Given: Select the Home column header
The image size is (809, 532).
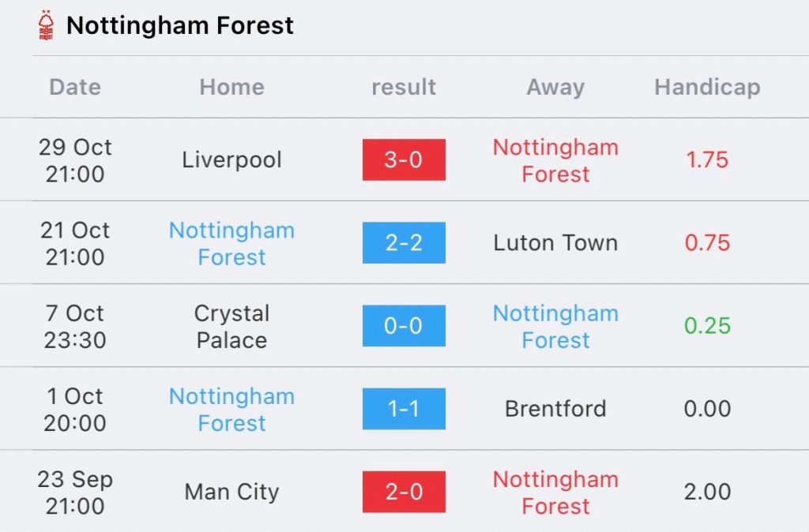Looking at the screenshot, I should pyautogui.click(x=231, y=87).
